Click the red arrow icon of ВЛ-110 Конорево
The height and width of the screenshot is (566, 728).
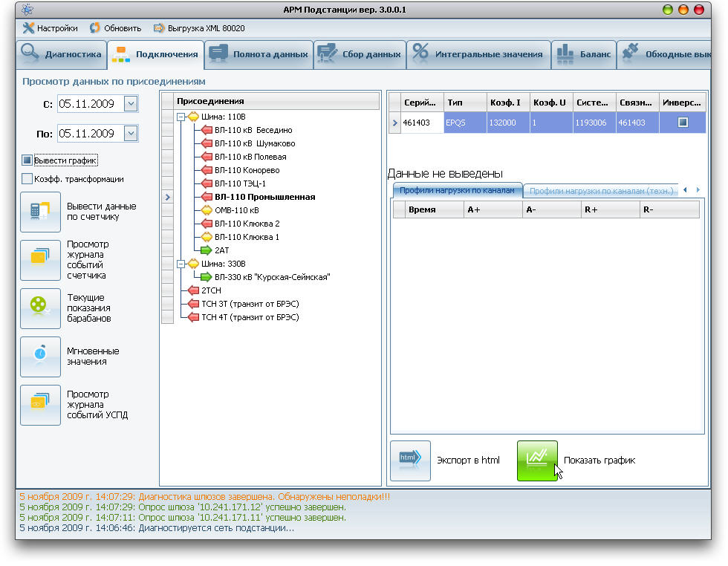point(207,170)
